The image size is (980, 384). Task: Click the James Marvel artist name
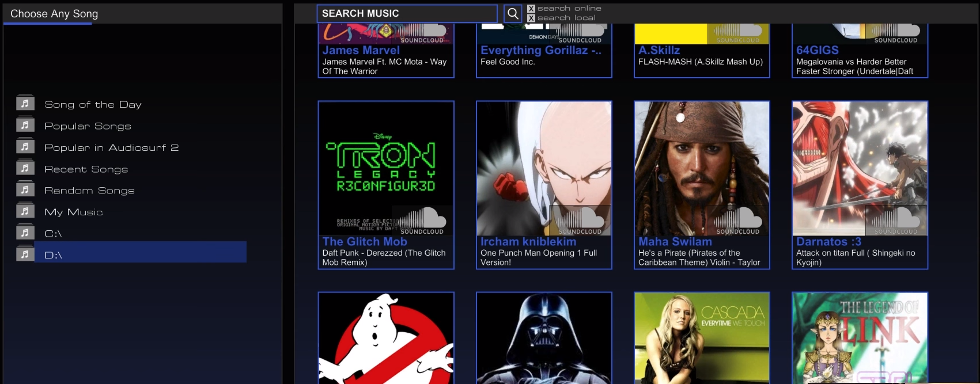click(x=361, y=51)
